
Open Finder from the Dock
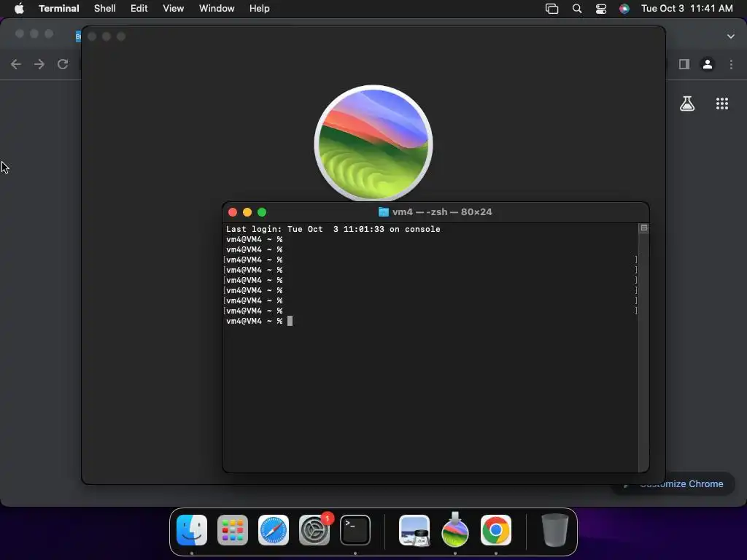(192, 530)
